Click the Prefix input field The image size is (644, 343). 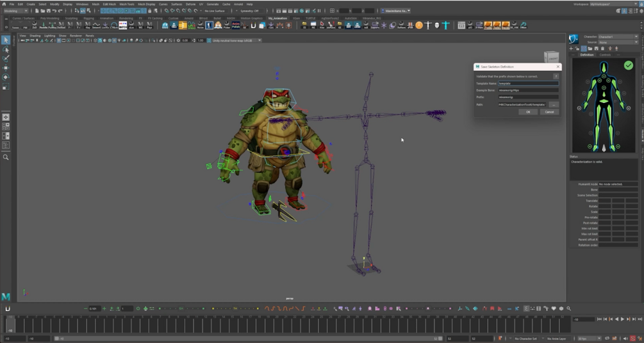coord(528,97)
